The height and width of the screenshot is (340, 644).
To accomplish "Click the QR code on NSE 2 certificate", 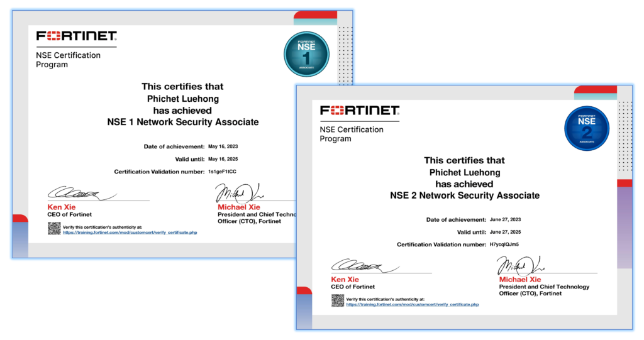I will pyautogui.click(x=338, y=300).
